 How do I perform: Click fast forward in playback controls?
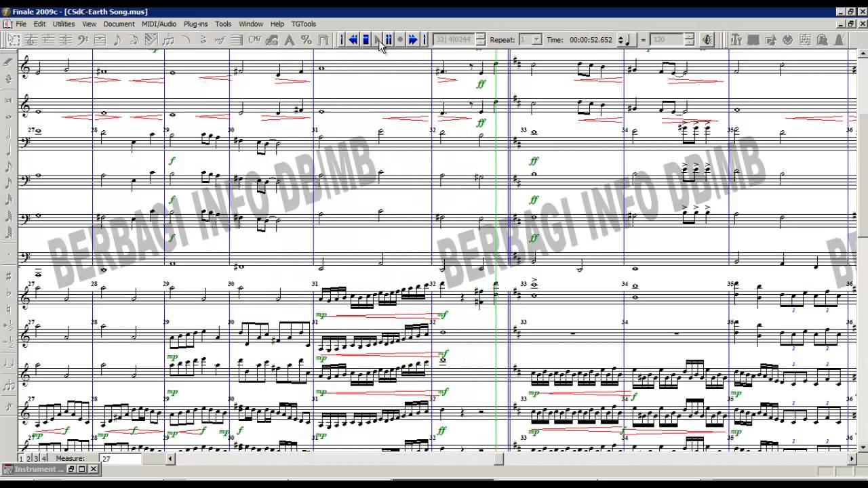point(412,40)
